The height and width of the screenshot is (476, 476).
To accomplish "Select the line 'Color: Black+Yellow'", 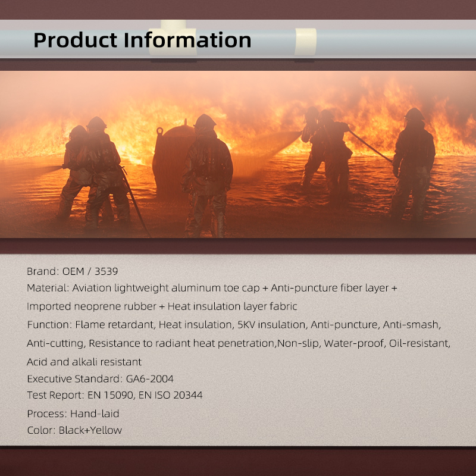I will click(74, 430).
